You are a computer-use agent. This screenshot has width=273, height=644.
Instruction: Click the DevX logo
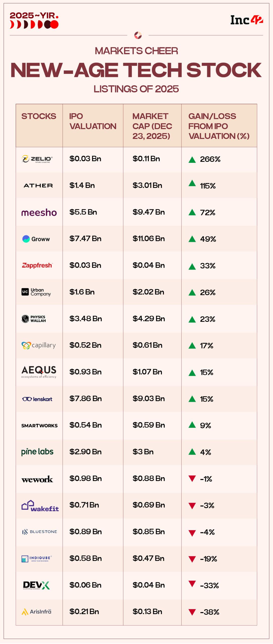36,585
